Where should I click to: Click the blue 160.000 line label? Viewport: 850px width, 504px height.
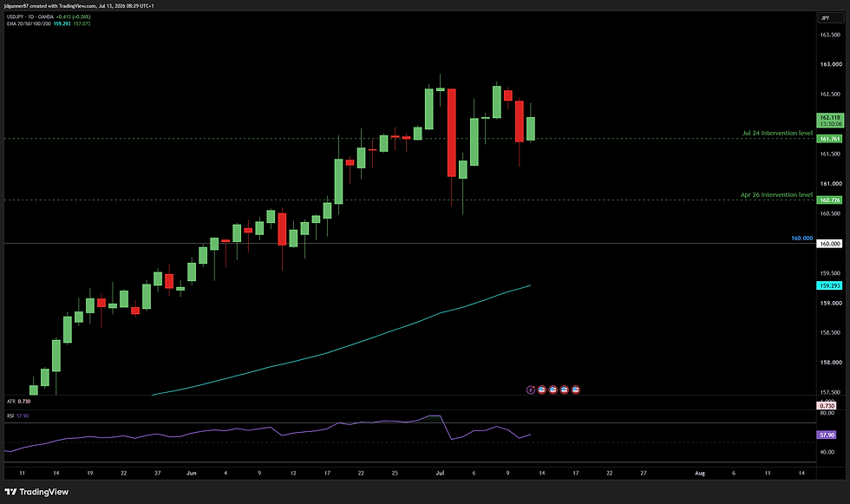[x=801, y=238]
